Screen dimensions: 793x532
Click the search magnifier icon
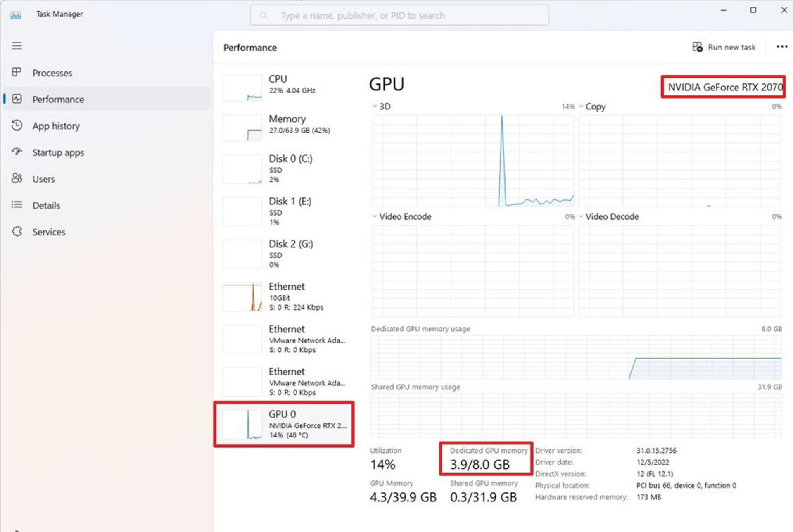[264, 15]
